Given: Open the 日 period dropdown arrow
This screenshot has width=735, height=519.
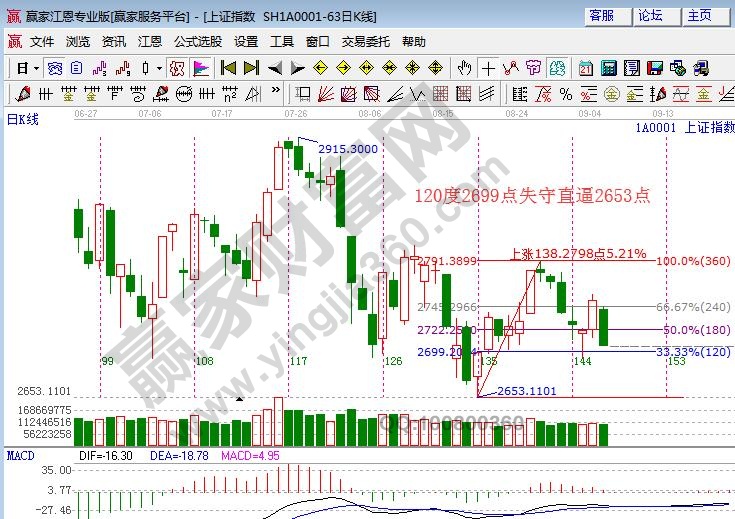Looking at the screenshot, I should pos(36,68).
